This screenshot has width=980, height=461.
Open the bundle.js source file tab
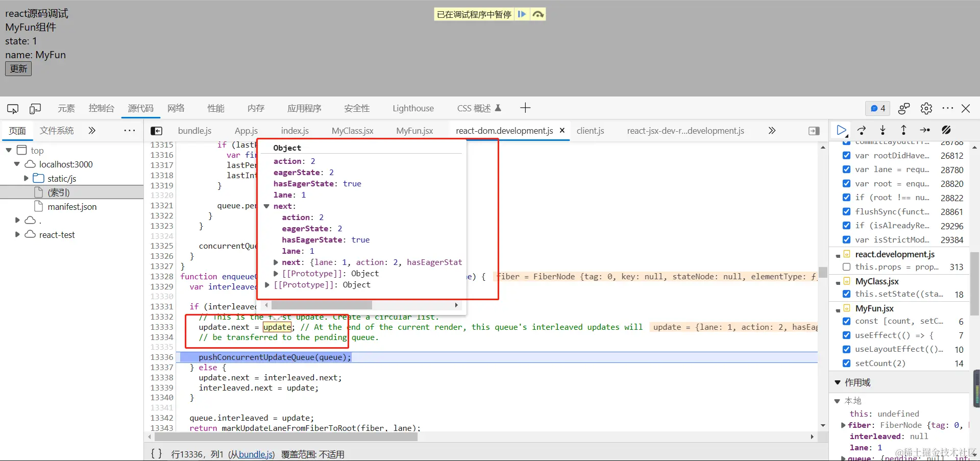[x=194, y=131]
